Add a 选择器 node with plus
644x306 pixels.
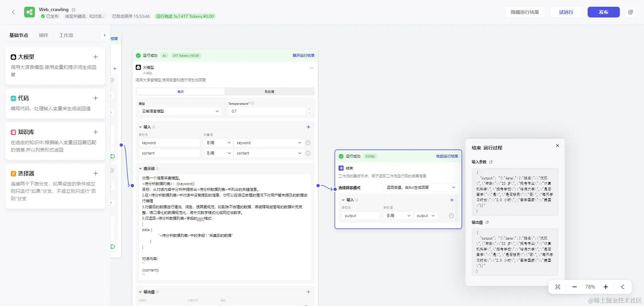tap(96, 173)
